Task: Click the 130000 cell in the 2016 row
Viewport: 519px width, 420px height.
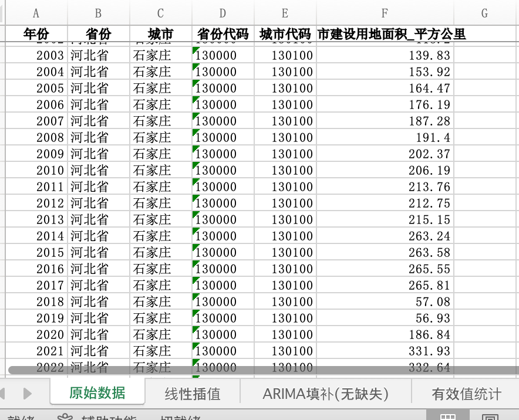Action: coord(223,269)
